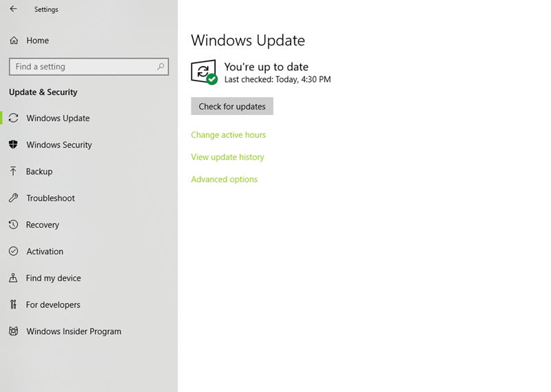551x392 pixels.
Task: Open View update history link
Action: coord(227,157)
